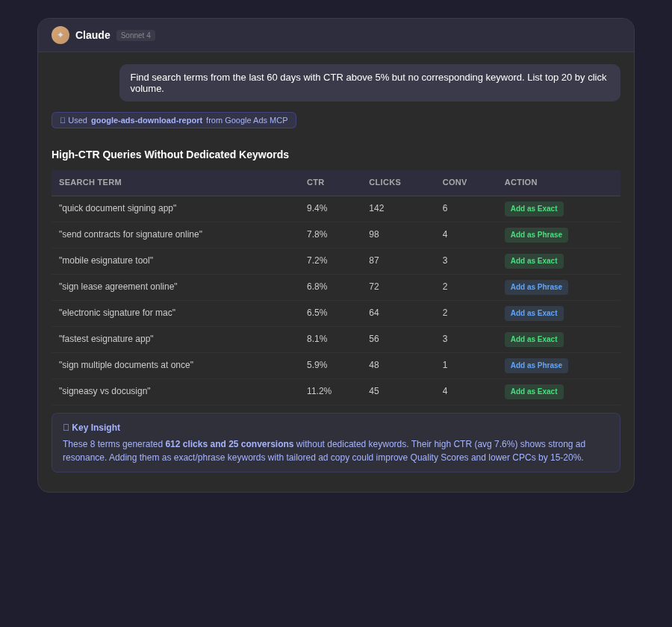Viewport: 672px width, 627px height.
Task: Sort table by Clicks column header
Action: coord(385,182)
